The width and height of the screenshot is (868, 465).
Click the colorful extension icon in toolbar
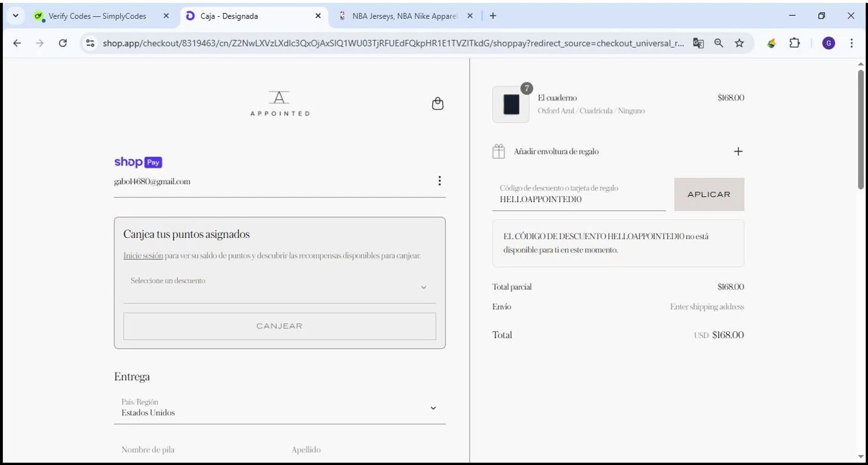click(771, 43)
